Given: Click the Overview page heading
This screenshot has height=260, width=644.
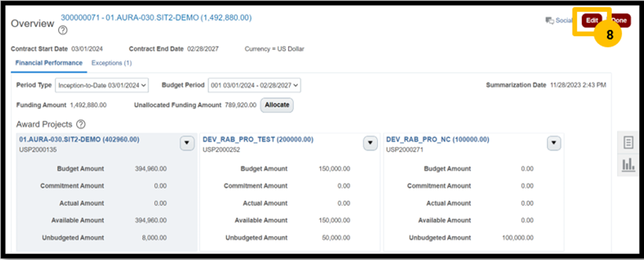Looking at the screenshot, I should point(32,23).
